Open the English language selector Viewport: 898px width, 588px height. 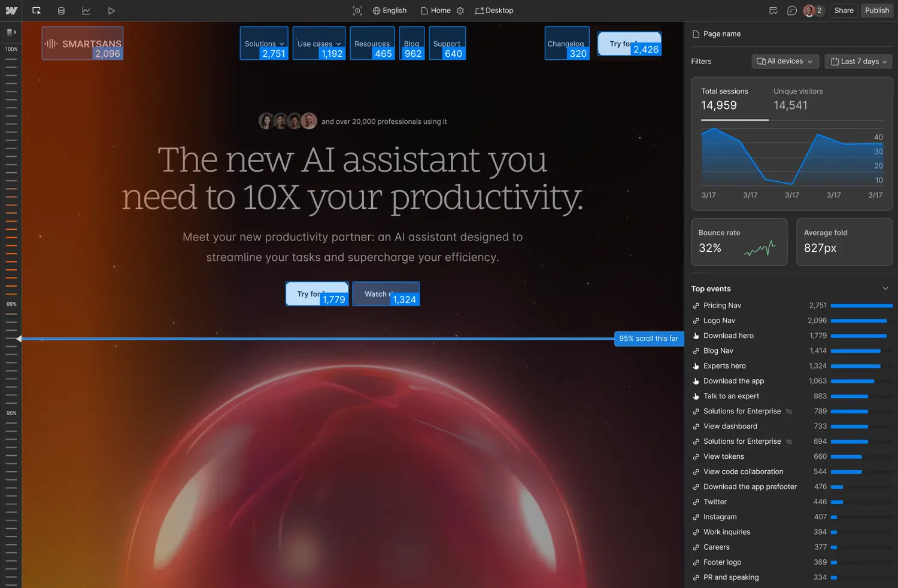click(x=389, y=11)
